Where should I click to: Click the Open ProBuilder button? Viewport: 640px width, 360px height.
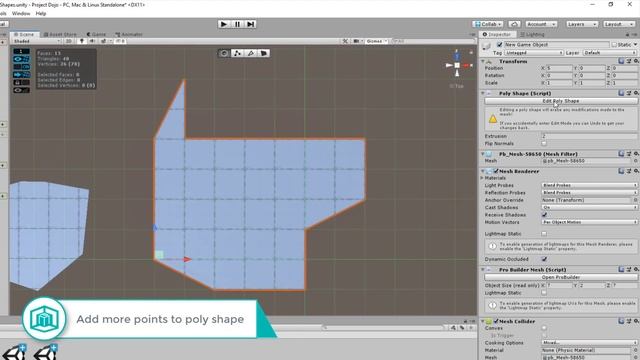tap(561, 277)
